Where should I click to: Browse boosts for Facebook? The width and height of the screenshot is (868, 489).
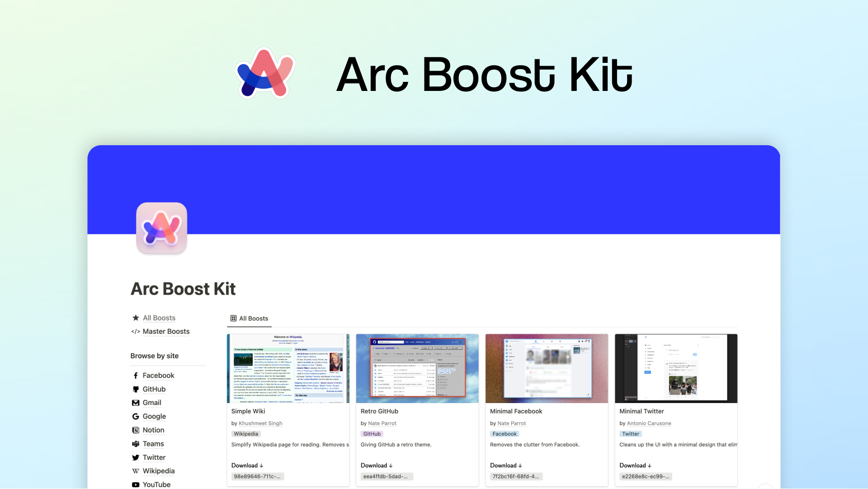(x=158, y=375)
